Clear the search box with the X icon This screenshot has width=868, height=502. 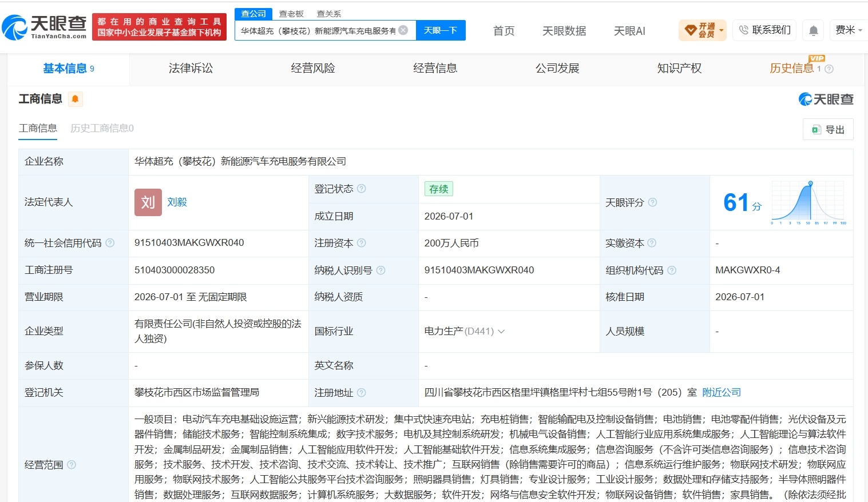[x=403, y=30]
